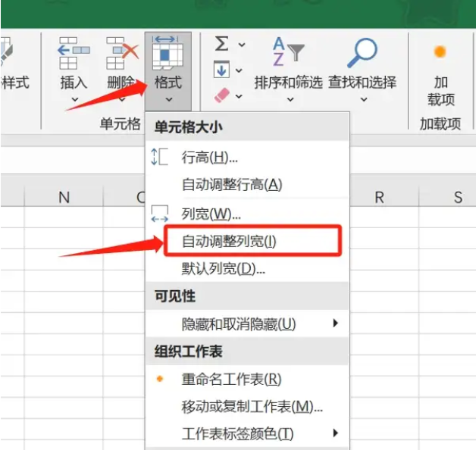
Task: Click the 可见性 section heading
Action: pos(175,296)
